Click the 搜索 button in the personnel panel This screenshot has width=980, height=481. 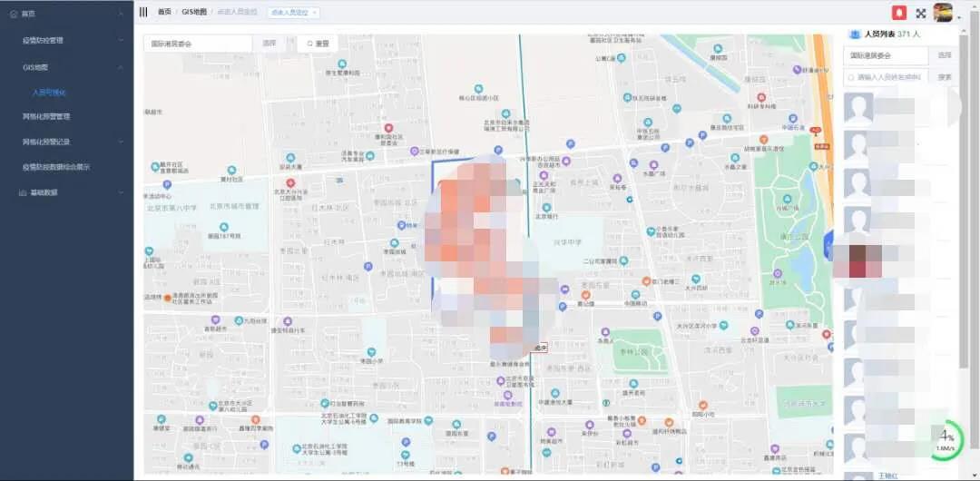(x=945, y=77)
